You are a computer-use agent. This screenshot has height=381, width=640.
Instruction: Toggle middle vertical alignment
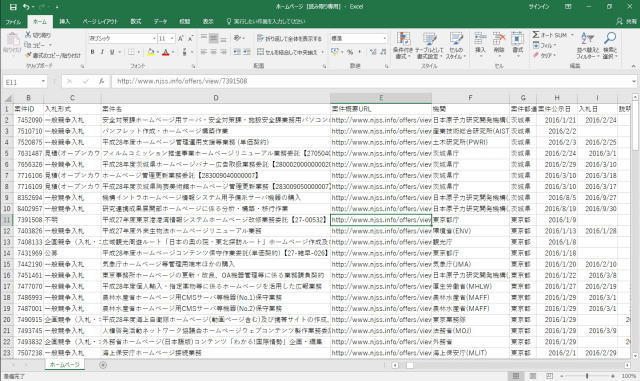213,38
